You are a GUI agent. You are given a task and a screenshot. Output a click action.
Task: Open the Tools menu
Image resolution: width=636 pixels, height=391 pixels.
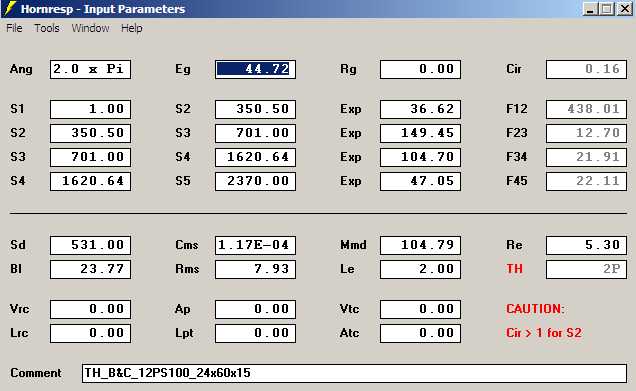click(x=47, y=28)
